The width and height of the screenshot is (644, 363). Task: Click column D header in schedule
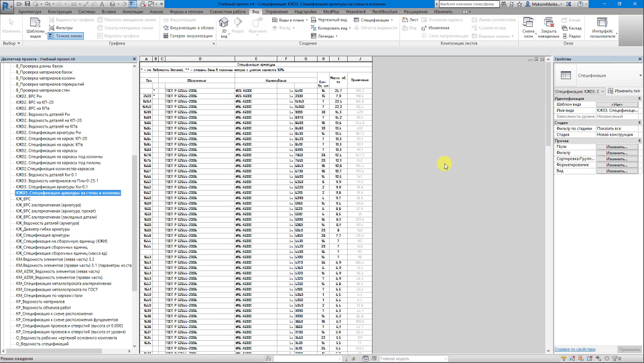pos(200,59)
